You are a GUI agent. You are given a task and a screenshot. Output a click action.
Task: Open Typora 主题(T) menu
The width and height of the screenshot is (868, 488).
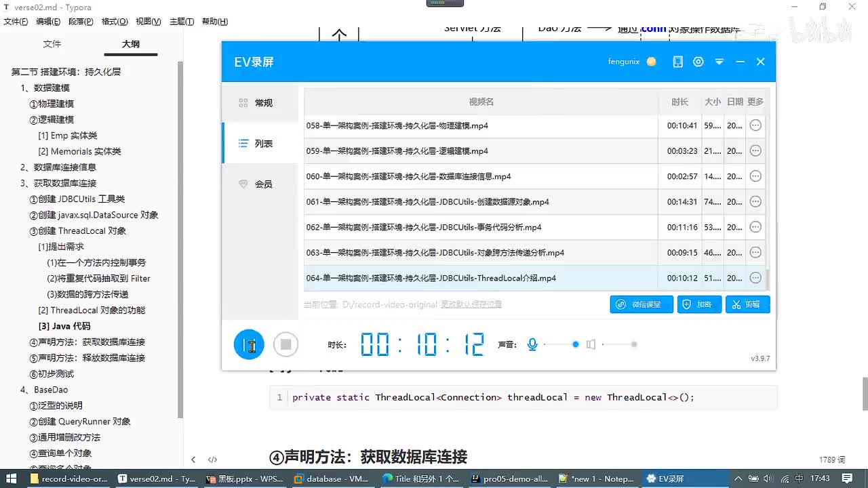(x=182, y=22)
